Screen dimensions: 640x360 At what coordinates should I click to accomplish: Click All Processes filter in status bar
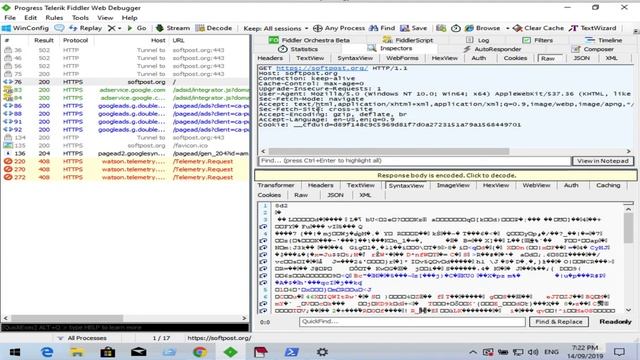pos(82,338)
